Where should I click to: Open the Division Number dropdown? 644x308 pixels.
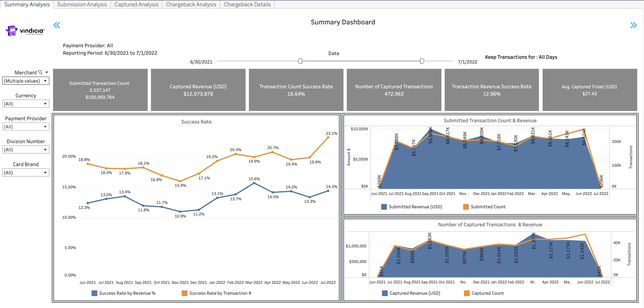click(26, 150)
